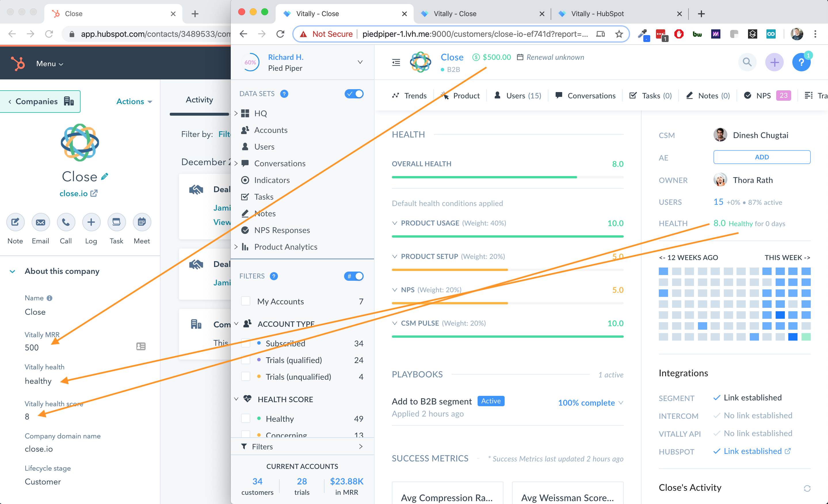
Task: Expand the HQ data set
Action: tap(236, 113)
